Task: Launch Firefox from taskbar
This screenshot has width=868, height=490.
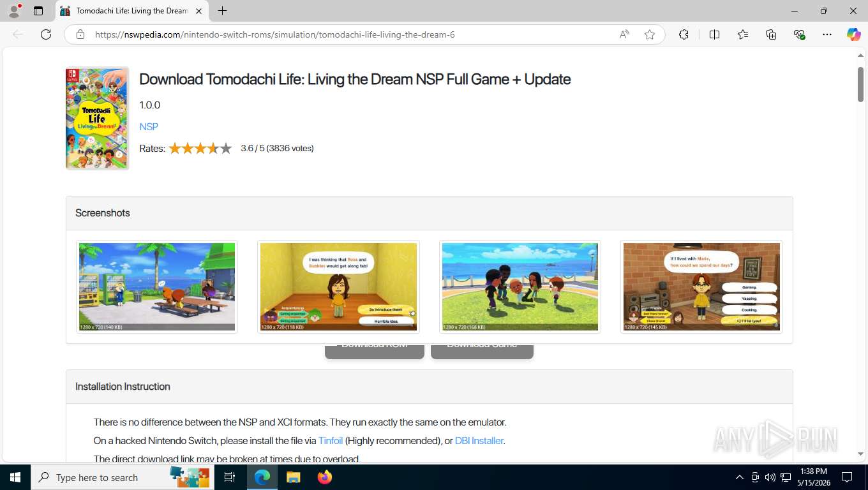Action: tap(325, 477)
